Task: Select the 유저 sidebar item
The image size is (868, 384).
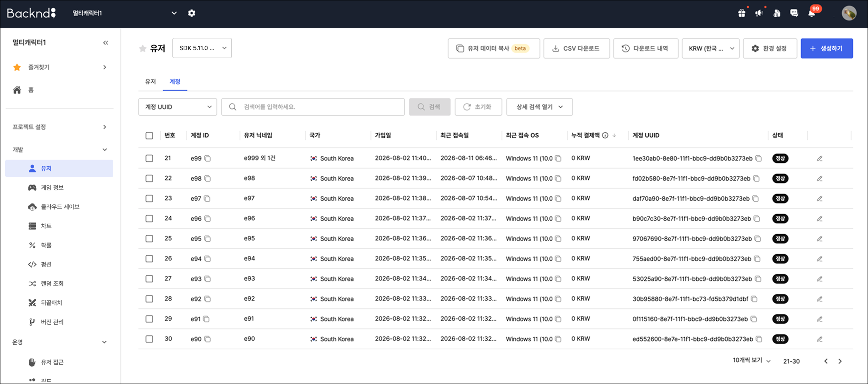Action: click(59, 168)
